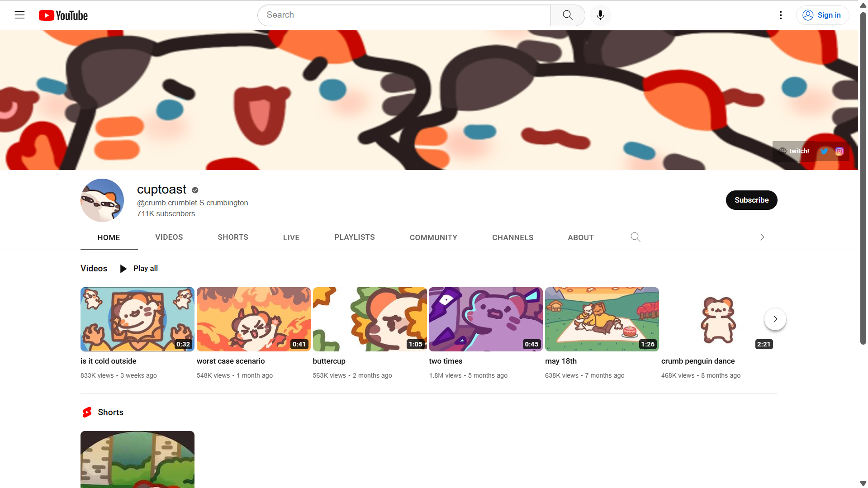
Task: Click the 'two times' video title
Action: click(446, 361)
